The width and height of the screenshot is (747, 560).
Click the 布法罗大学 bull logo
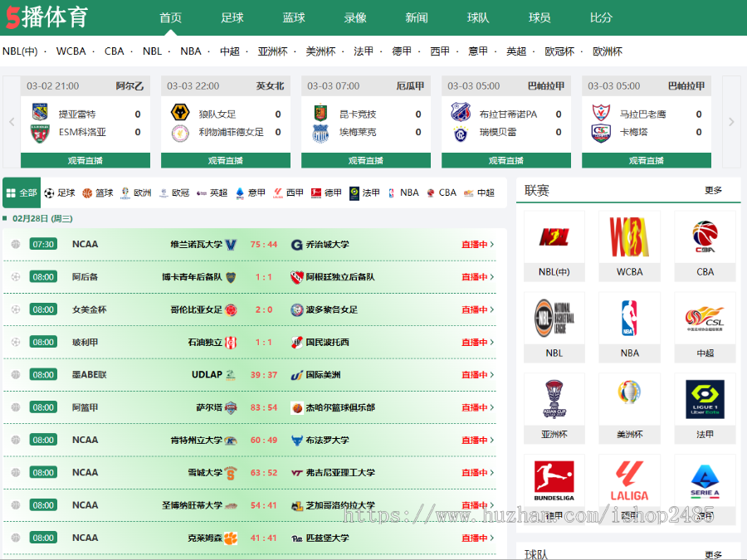coord(296,441)
